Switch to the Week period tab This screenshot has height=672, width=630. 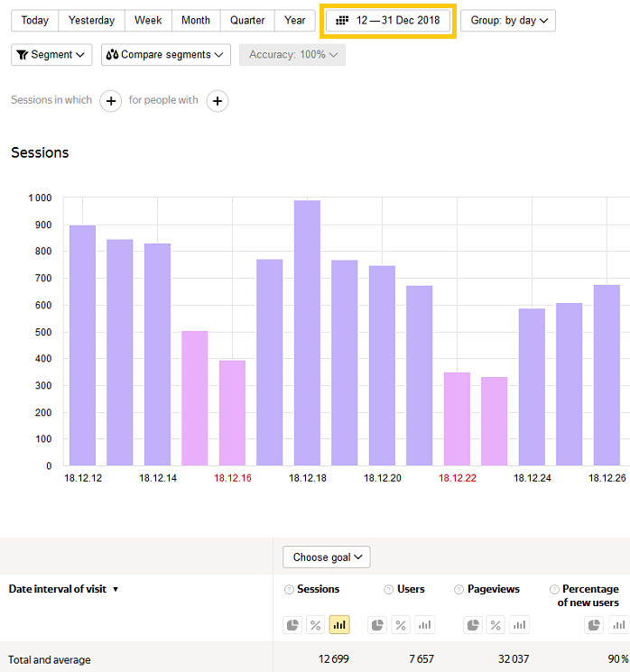click(x=148, y=21)
